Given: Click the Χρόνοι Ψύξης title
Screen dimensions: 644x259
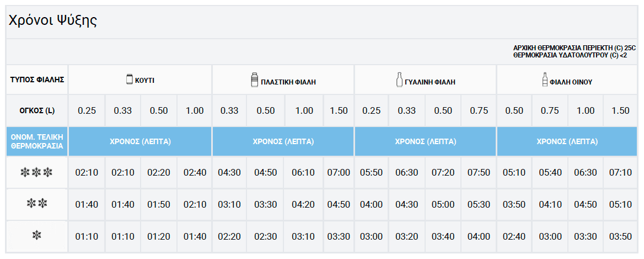Looking at the screenshot, I should coord(52,21).
